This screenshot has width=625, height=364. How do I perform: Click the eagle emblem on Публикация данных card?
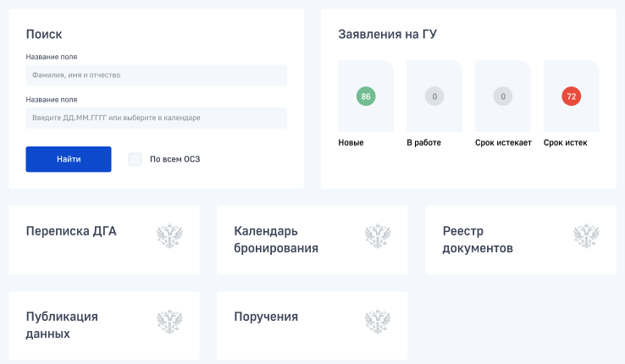tap(170, 322)
